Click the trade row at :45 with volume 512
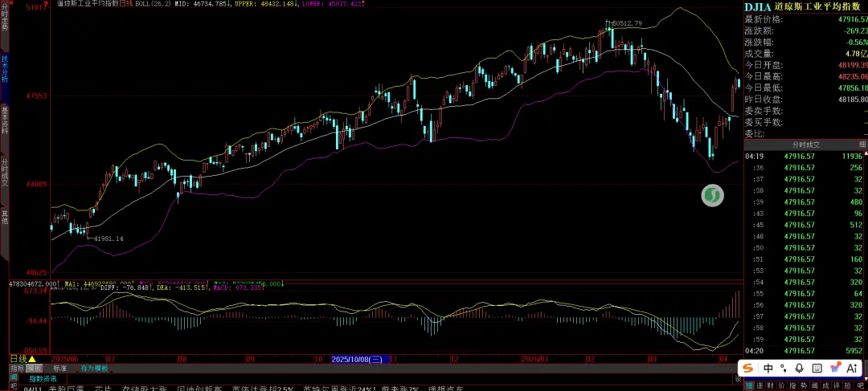This screenshot has width=868, height=391. pyautogui.click(x=805, y=225)
